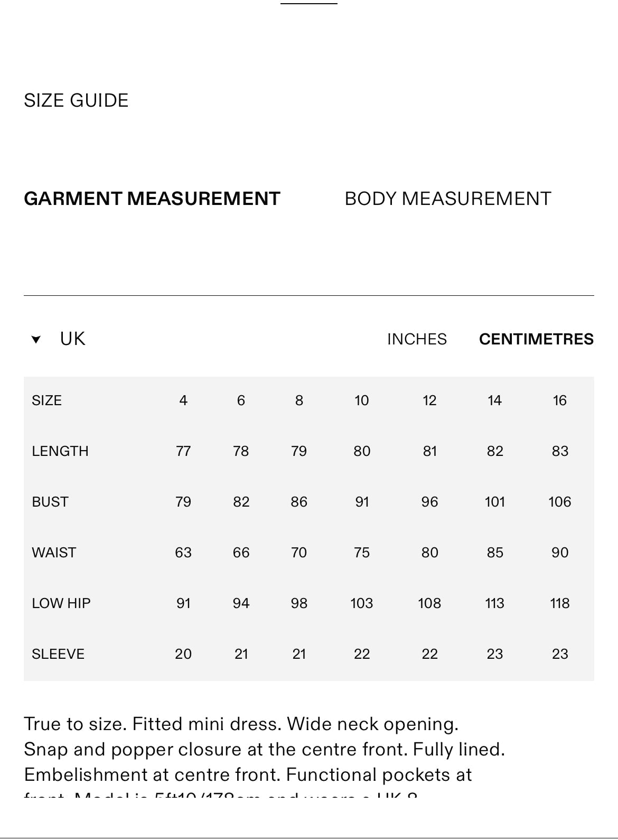This screenshot has width=618, height=840.
Task: Click the size 12 column header
Action: click(429, 400)
